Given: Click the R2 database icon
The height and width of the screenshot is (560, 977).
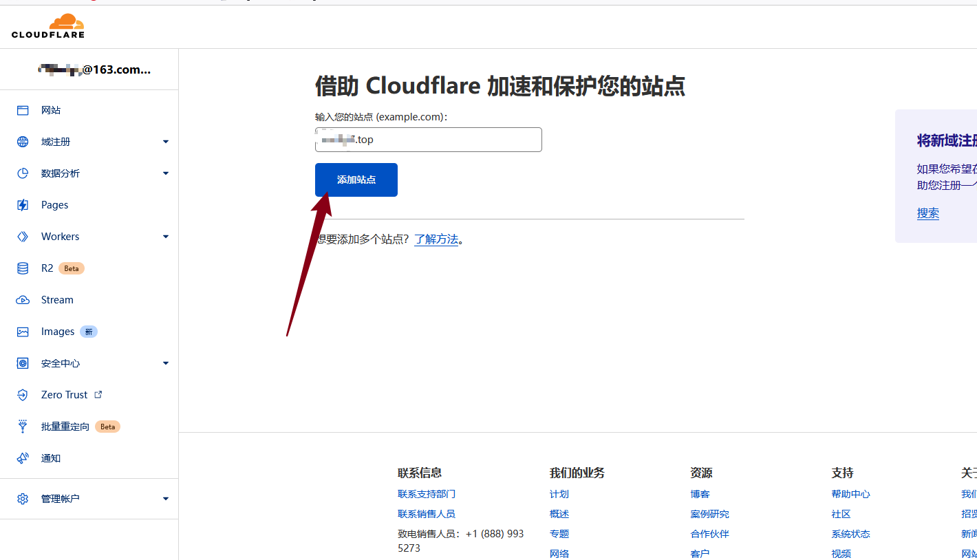Looking at the screenshot, I should 23,268.
